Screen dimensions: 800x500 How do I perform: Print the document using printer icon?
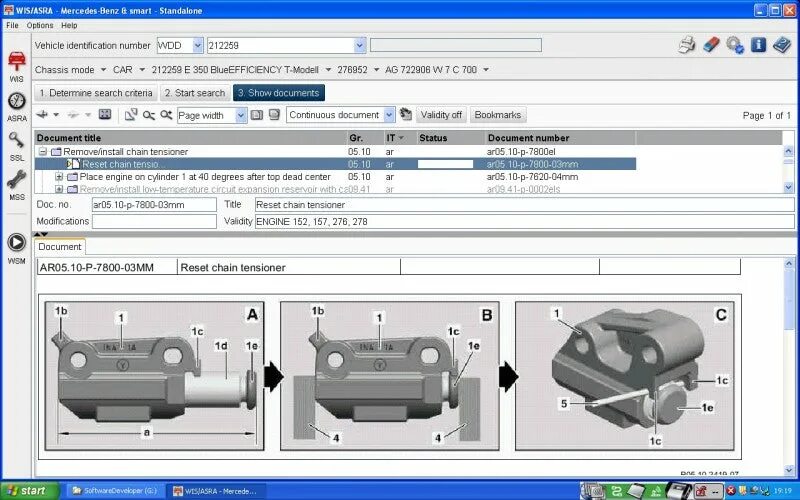pos(687,45)
